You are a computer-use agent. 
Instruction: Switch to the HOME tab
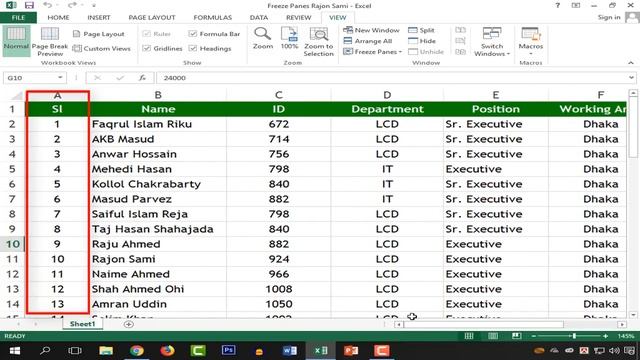(58, 18)
